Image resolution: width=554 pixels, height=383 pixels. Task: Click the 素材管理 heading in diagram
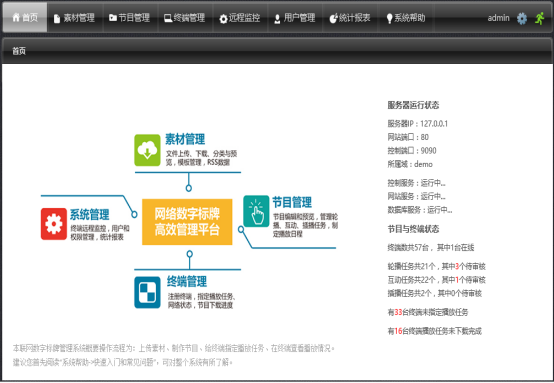tap(185, 139)
